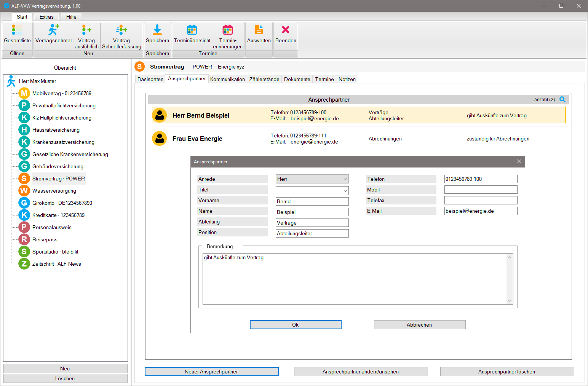Click the yellow M icon for Mobilvertrag

[24, 93]
